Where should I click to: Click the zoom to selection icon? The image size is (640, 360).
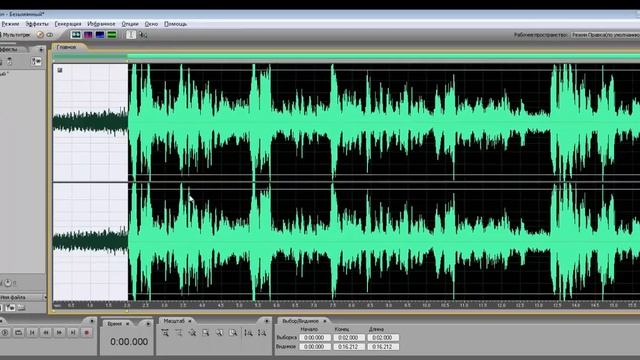tap(206, 333)
